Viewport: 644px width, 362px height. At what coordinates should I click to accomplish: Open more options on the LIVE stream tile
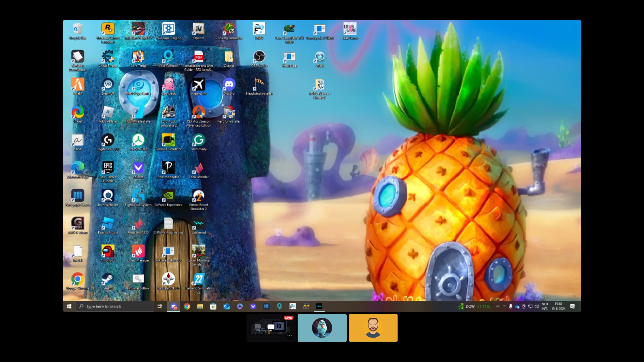click(290, 336)
